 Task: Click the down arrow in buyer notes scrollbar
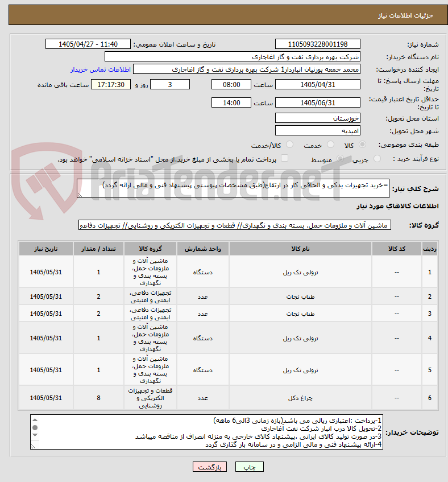35,435
